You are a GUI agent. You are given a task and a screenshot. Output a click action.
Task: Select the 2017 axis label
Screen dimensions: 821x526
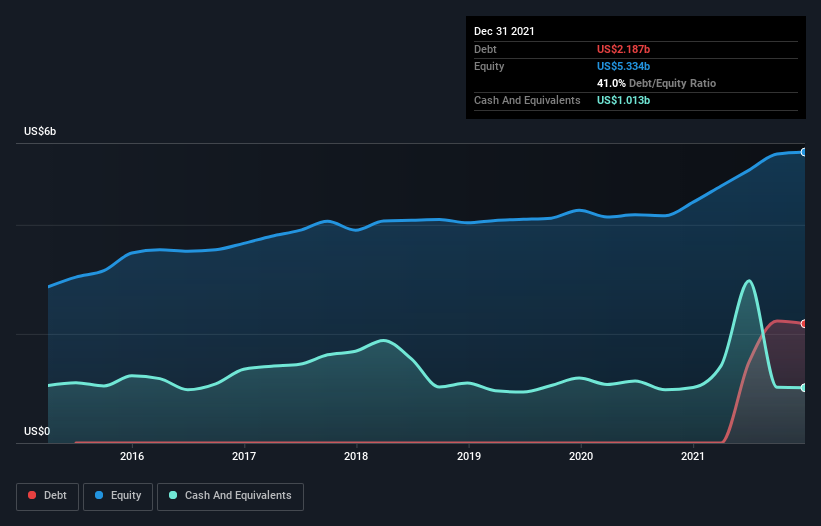coord(244,456)
